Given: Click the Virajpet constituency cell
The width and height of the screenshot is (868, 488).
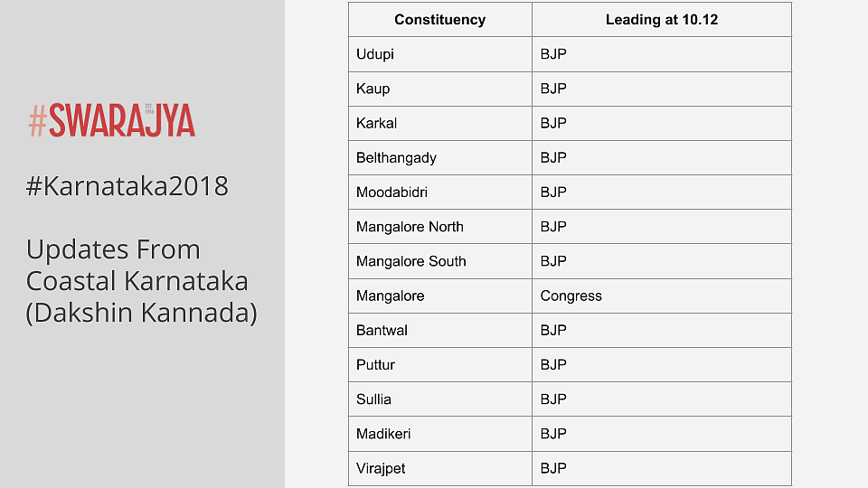Looking at the screenshot, I should point(440,469).
